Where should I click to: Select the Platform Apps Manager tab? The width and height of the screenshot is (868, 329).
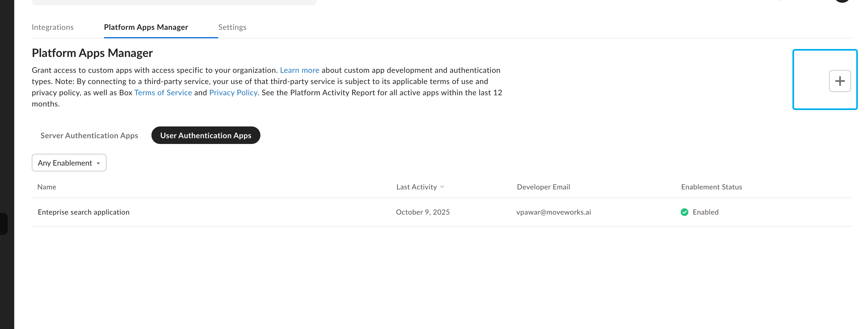146,27
